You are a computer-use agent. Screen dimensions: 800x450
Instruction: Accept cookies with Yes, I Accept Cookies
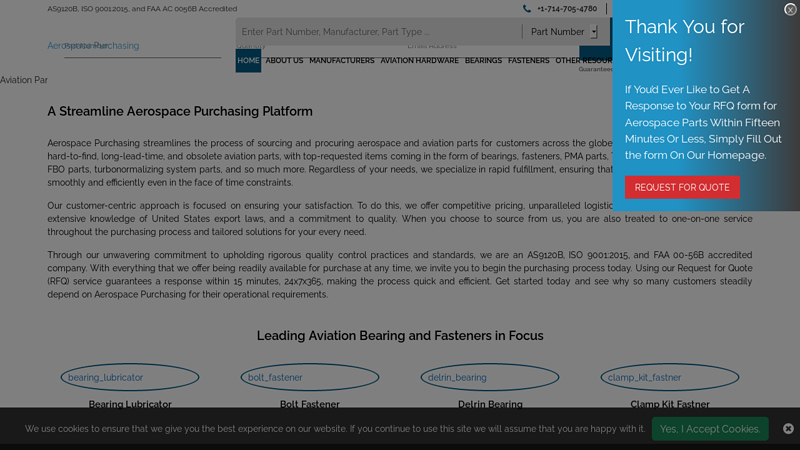[x=710, y=429]
